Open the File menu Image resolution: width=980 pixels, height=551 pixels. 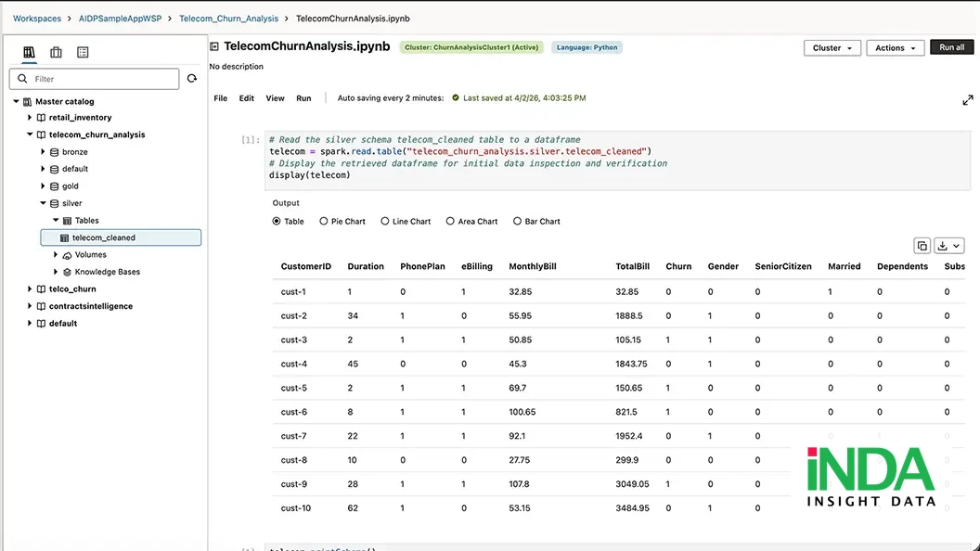pos(221,98)
